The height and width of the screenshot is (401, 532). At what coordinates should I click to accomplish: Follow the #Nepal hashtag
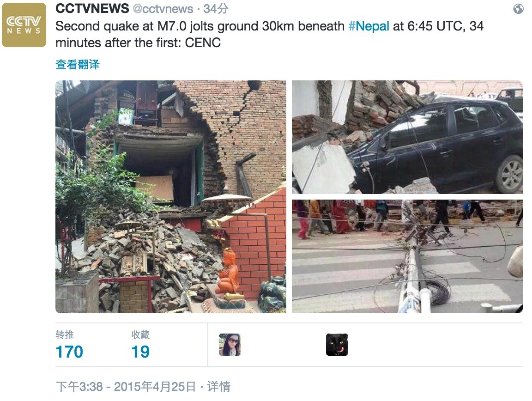369,26
